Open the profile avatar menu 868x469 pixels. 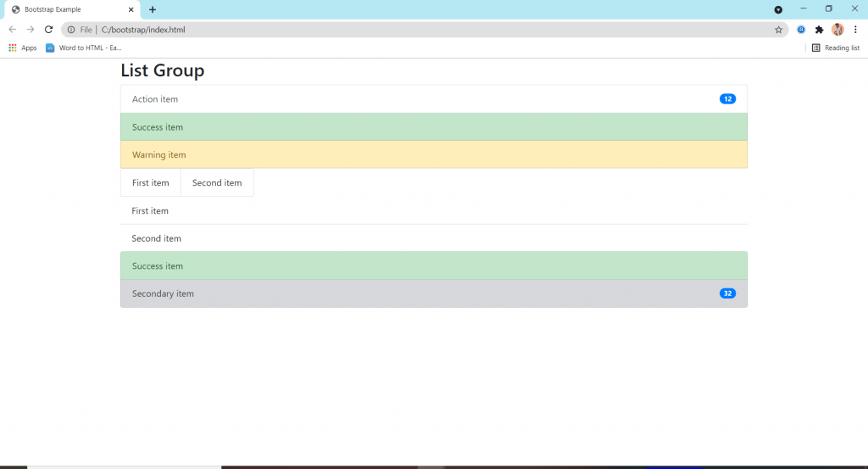pos(837,30)
